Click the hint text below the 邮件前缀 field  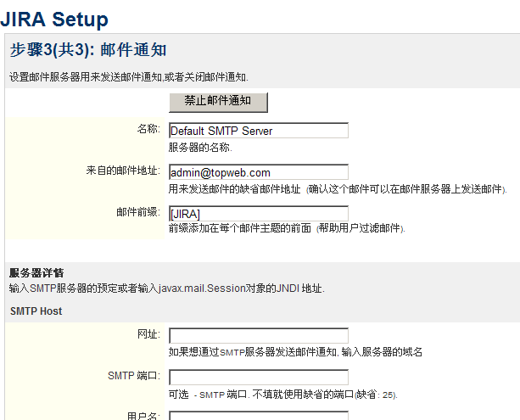pos(287,229)
